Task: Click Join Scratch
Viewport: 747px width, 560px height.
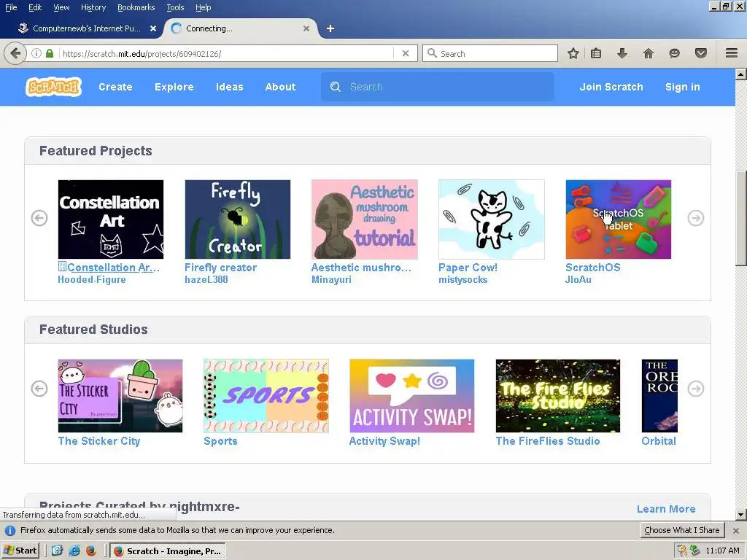Action: [611, 87]
